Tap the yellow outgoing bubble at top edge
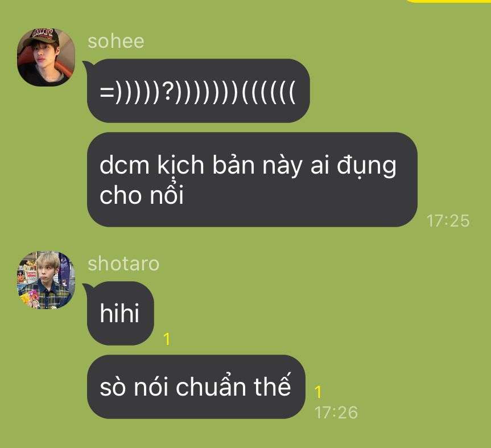 (448, 1)
